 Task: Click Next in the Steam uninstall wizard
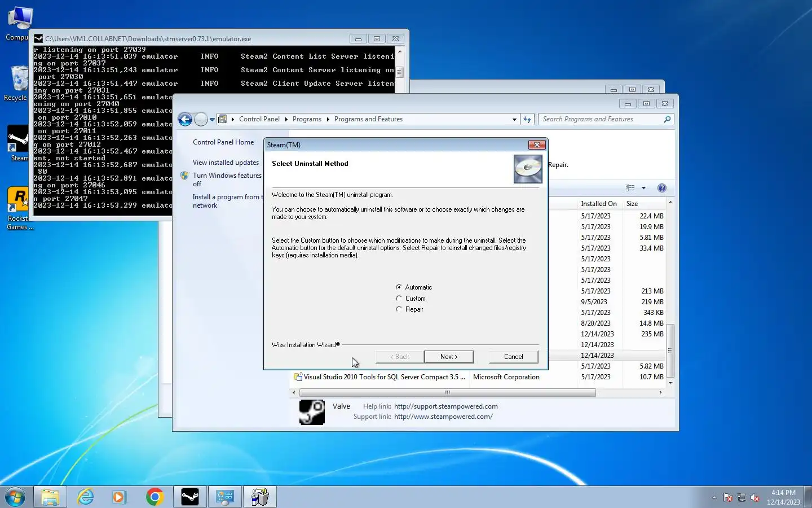pos(449,357)
